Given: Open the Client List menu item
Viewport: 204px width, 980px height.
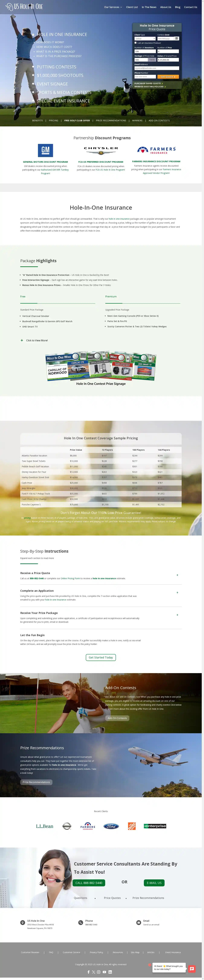Looking at the screenshot, I should (132, 7).
